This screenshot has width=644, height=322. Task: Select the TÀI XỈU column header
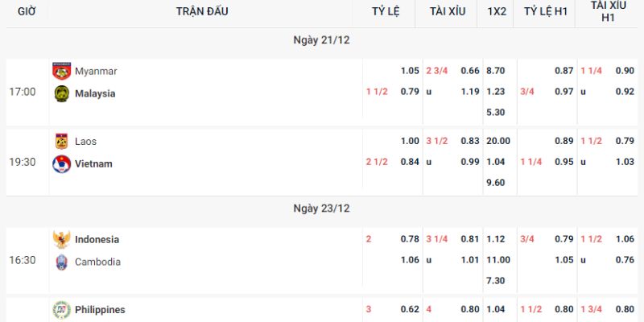tap(448, 11)
